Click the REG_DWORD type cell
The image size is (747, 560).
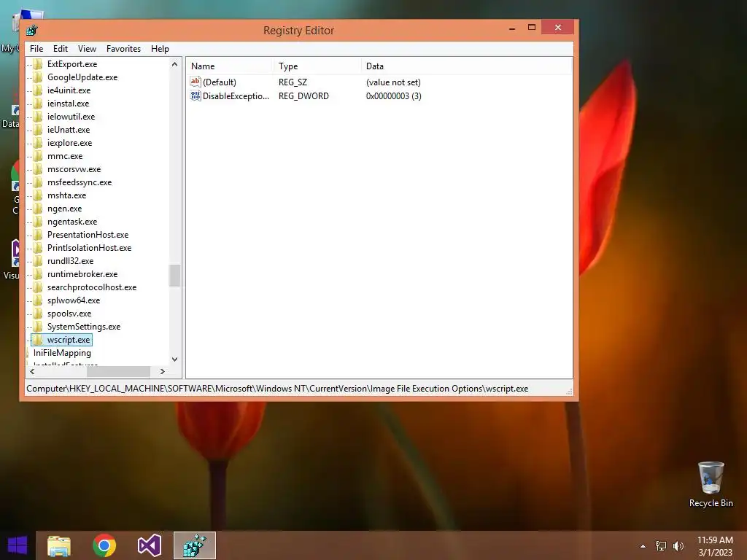(303, 96)
